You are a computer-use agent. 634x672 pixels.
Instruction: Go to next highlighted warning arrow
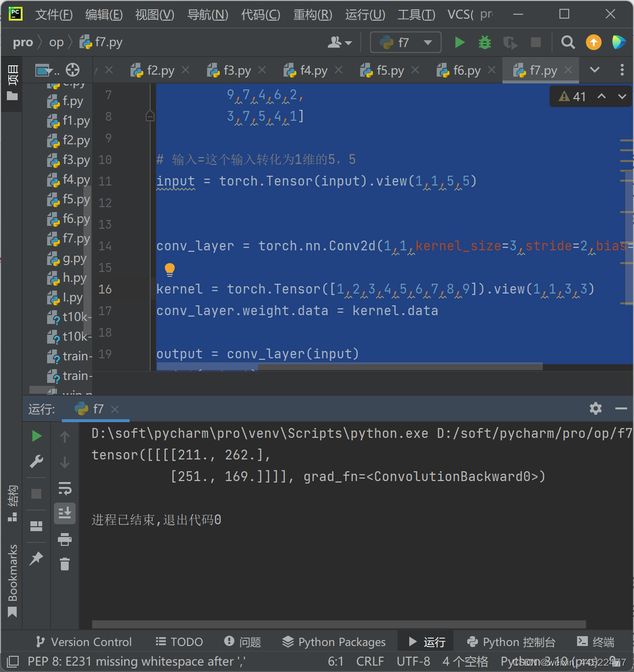(622, 97)
